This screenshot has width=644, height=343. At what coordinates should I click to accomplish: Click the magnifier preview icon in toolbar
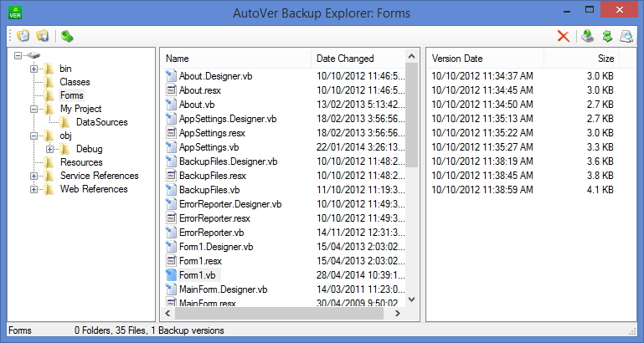pyautogui.click(x=626, y=37)
